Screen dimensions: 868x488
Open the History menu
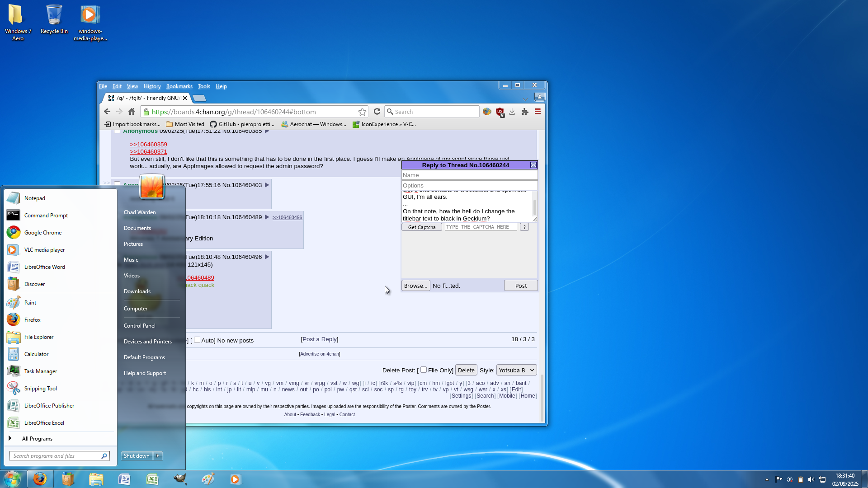point(152,86)
